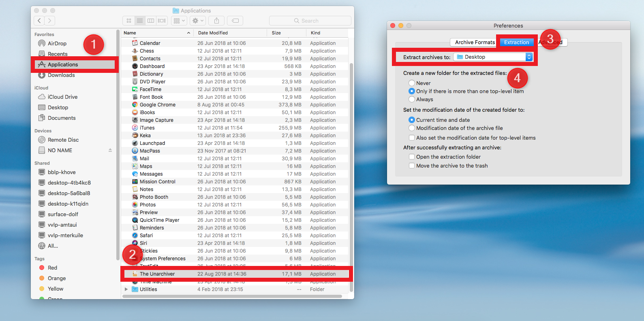Open the Arrange grouping dropdown in Finder
The image size is (644, 321).
click(179, 21)
